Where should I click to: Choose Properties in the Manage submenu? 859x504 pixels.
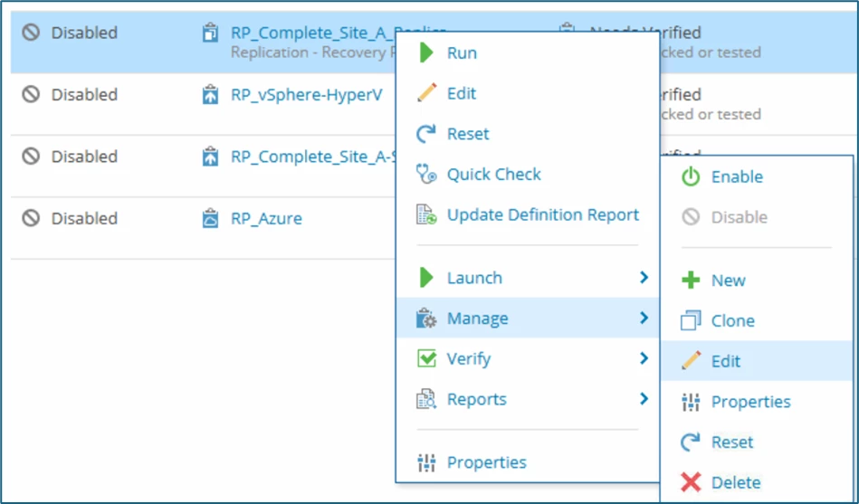click(x=750, y=402)
